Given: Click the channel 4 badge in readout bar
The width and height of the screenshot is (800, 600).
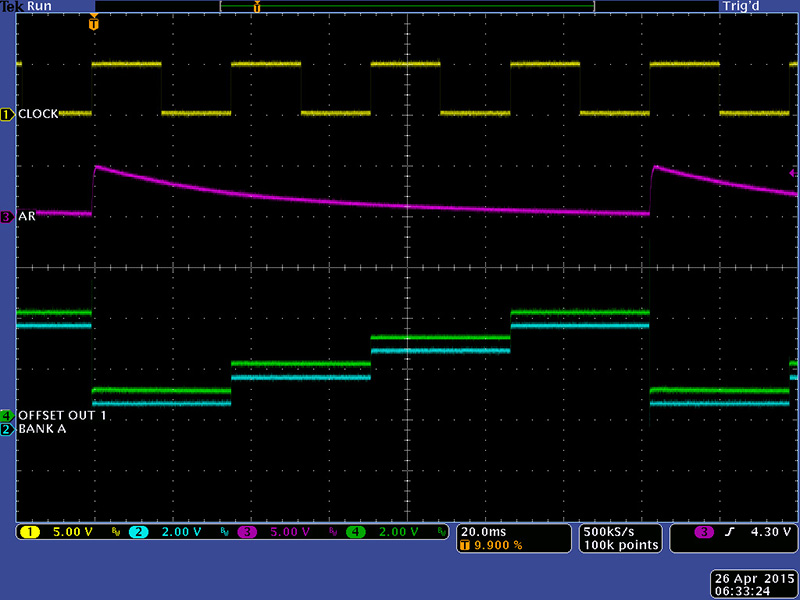Looking at the screenshot, I should 356,532.
